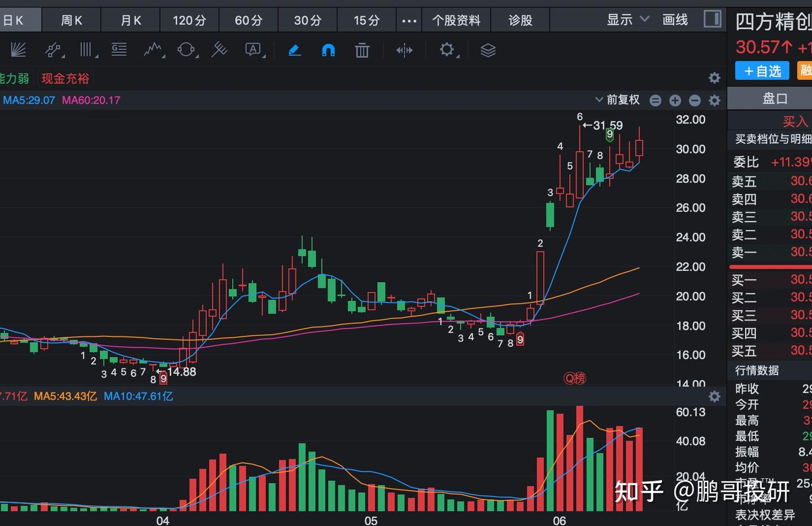Screen dimensions: 812x526
Task: Select the text annotation drawing tool
Action: pyautogui.click(x=254, y=50)
